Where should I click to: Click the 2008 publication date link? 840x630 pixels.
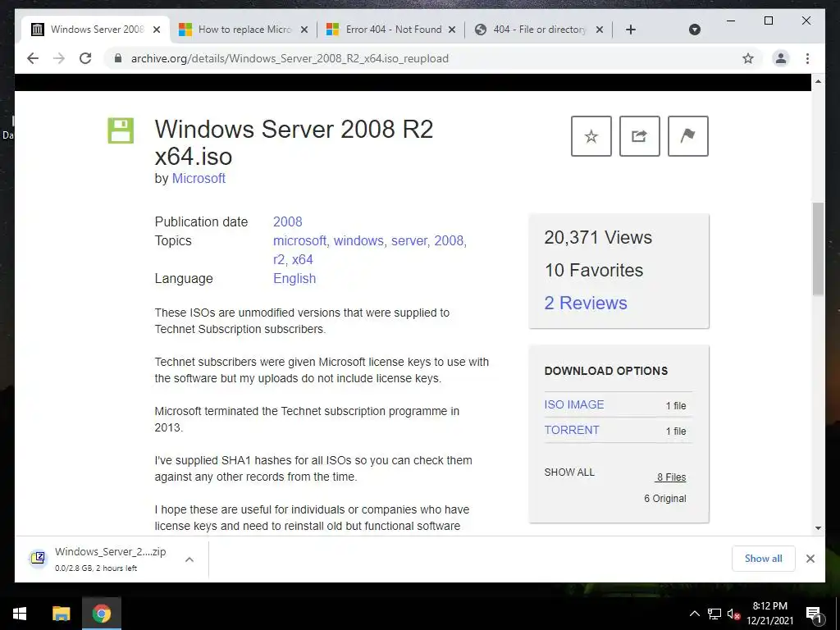point(288,221)
